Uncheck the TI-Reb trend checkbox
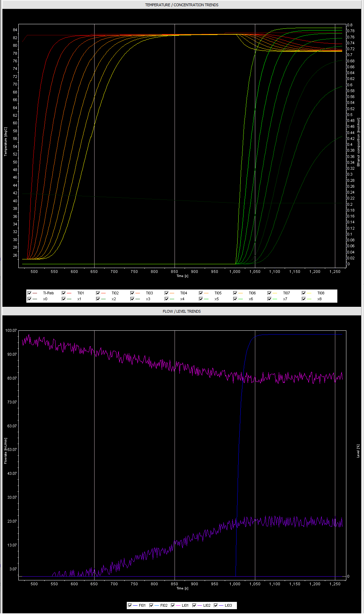The image size is (364, 614). pos(29,293)
